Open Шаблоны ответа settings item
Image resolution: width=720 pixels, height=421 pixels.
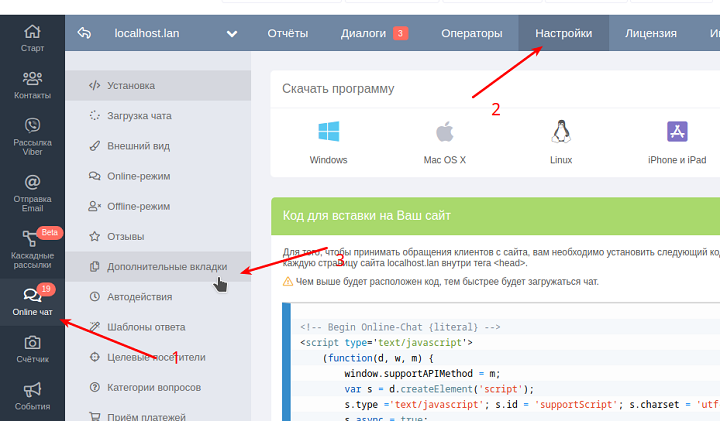[158, 327]
